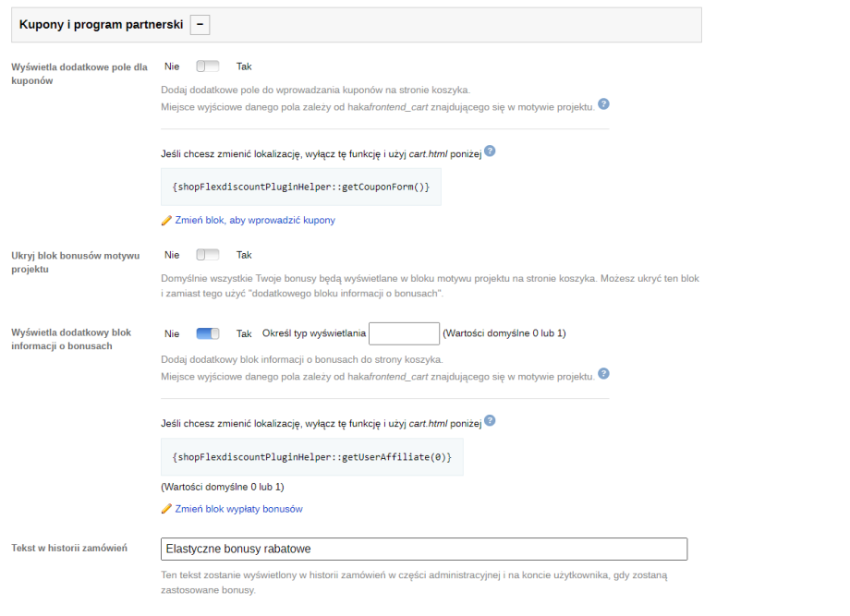Focus the Określ typ wyświetlania input field

(404, 333)
